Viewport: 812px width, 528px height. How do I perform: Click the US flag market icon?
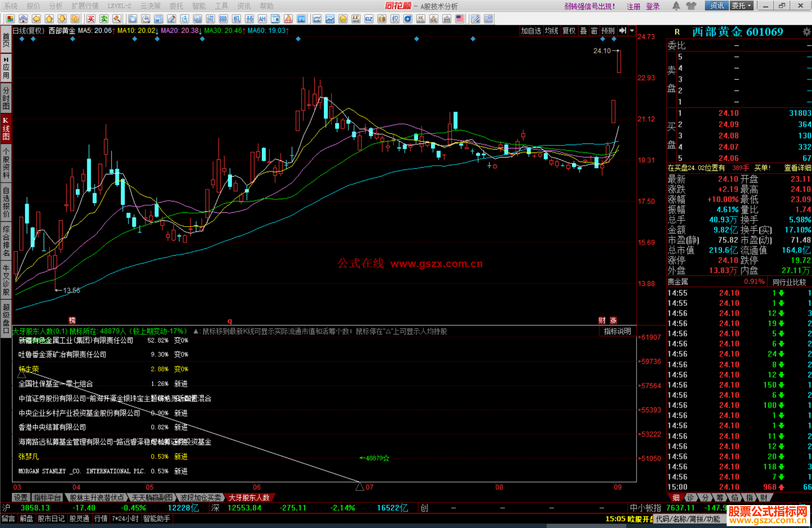coord(460,19)
